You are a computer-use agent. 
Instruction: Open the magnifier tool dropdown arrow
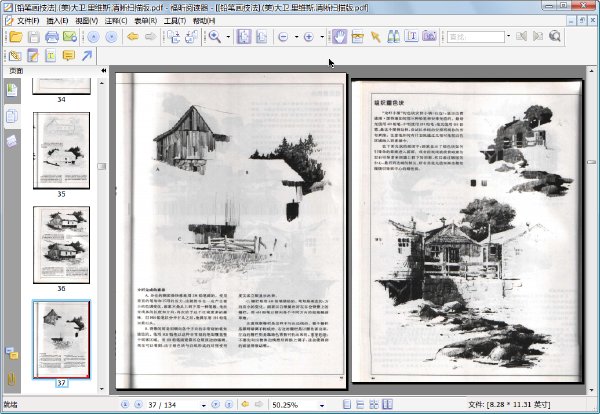point(228,37)
